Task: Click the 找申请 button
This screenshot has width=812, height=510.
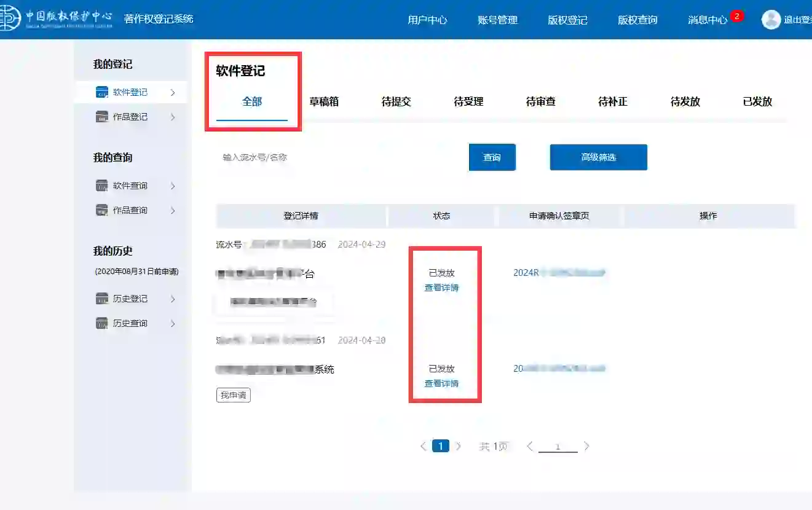Action: [233, 395]
